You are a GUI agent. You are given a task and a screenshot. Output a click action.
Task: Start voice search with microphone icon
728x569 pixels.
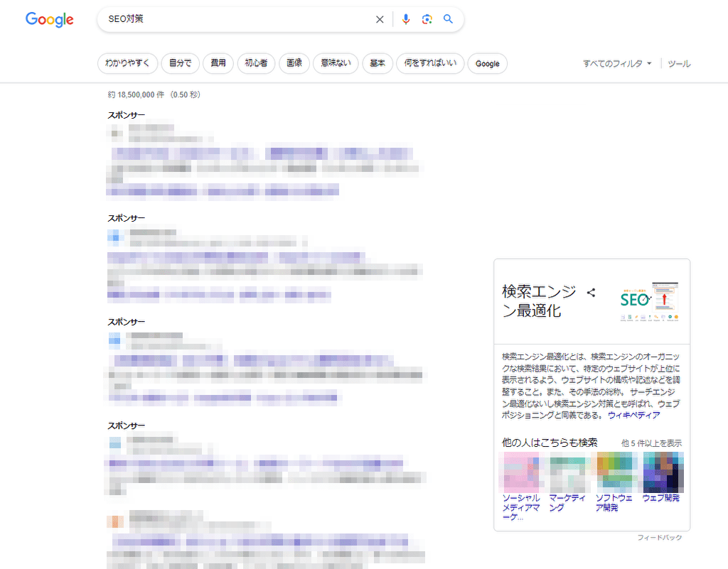406,20
